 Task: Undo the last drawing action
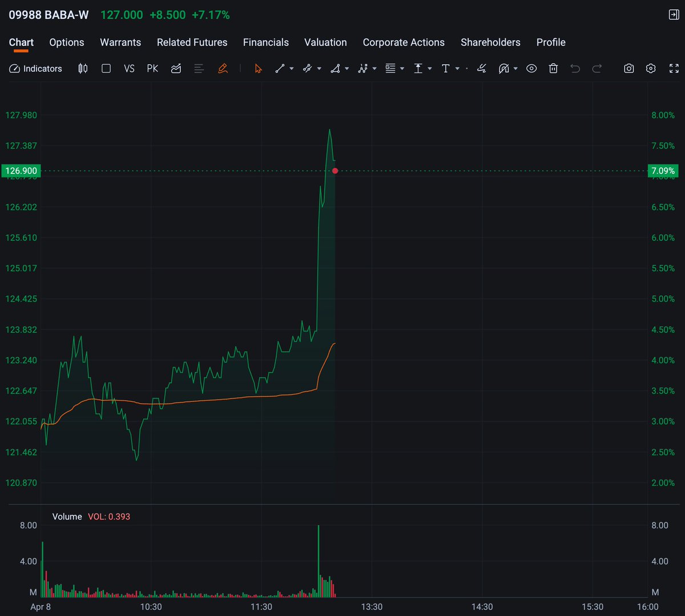tap(575, 69)
